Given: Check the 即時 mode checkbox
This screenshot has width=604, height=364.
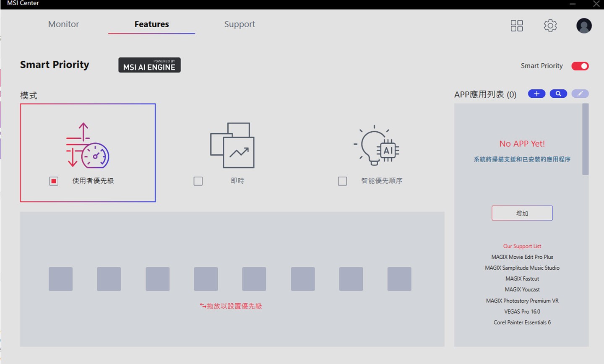Looking at the screenshot, I should click(198, 181).
